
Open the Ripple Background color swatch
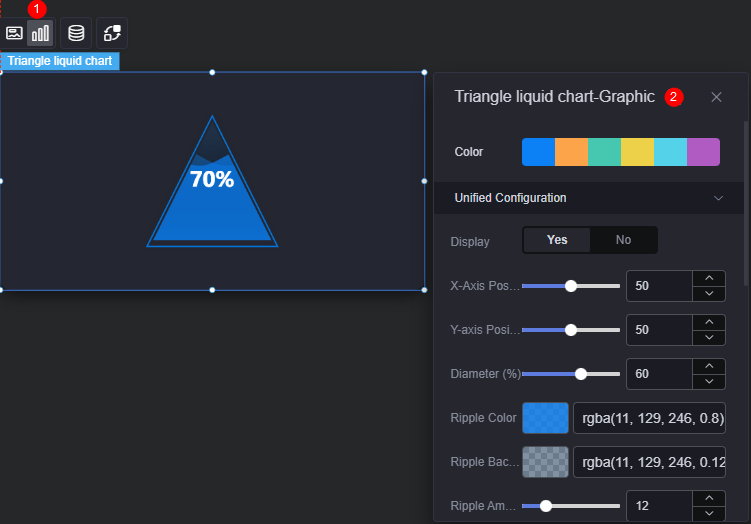pyautogui.click(x=545, y=462)
